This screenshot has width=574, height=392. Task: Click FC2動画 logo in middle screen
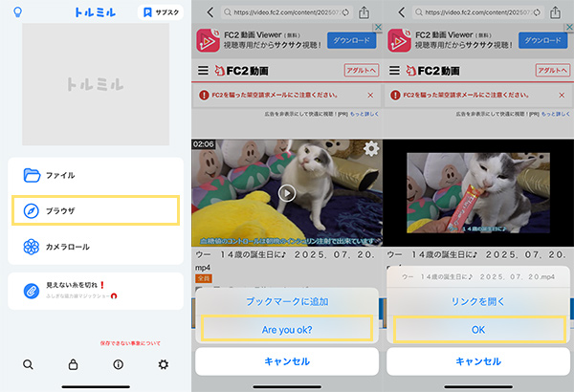[242, 71]
